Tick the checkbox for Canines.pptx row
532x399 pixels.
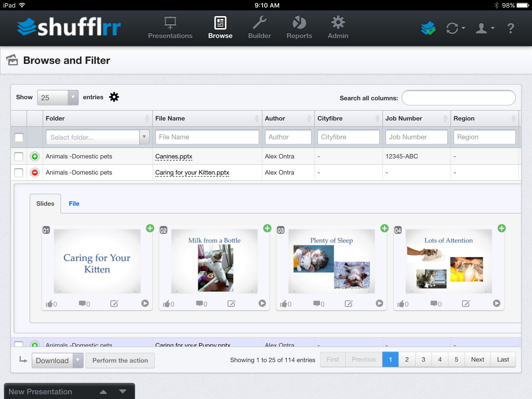pyautogui.click(x=19, y=156)
